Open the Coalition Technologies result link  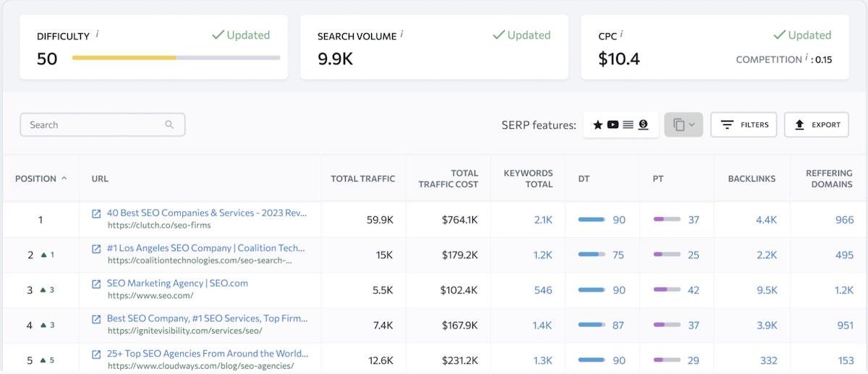[206, 248]
